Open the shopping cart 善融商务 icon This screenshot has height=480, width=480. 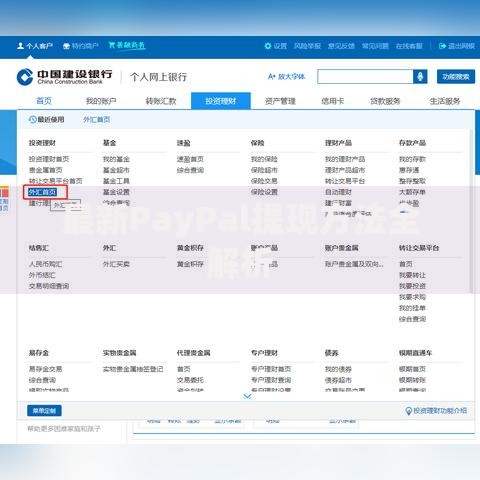[x=112, y=45]
